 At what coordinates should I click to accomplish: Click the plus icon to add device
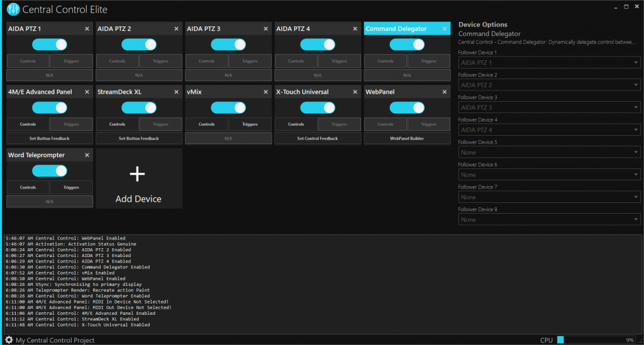coord(137,174)
